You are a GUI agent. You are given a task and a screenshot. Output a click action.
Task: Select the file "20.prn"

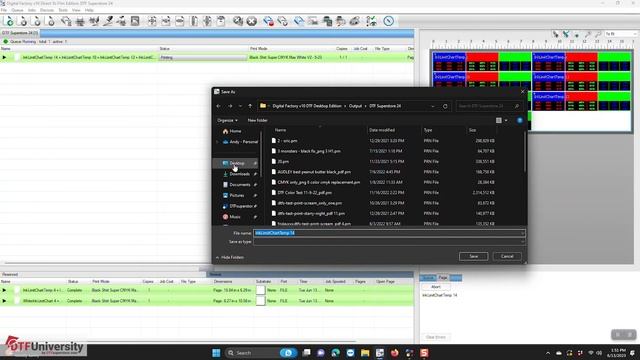[283, 162]
